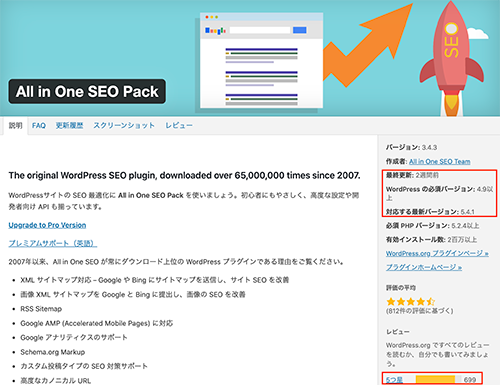Open the プラグインホームページ link
Viewport: 500px width, 385px height.
pos(424,267)
